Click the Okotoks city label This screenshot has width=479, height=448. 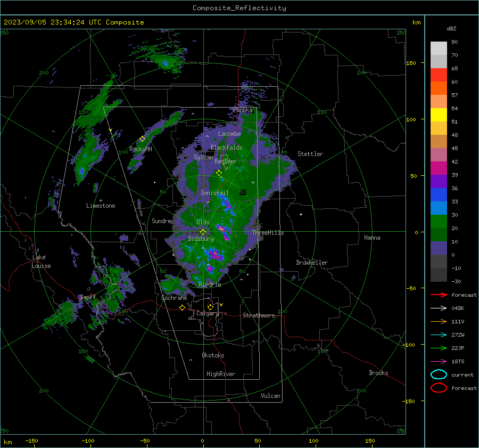213,355
